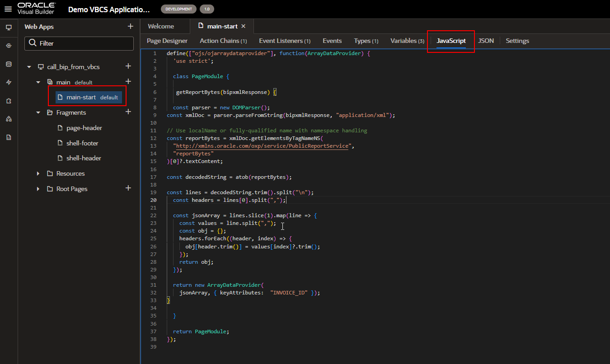Open the Types tab

(x=366, y=41)
